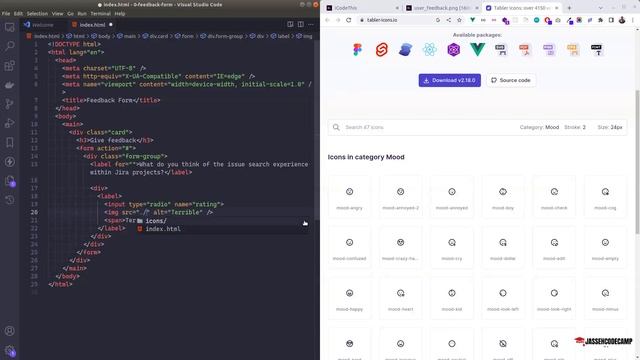This screenshot has width=640, height=360.
Task: Open the editor More Actions ellipsis
Action: coord(311,24)
